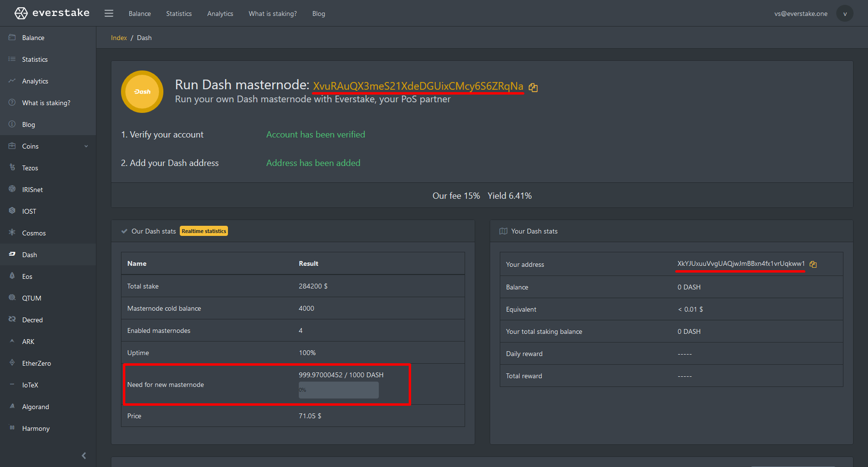Open Blog in the top navigation
The width and height of the screenshot is (868, 467).
pyautogui.click(x=319, y=14)
